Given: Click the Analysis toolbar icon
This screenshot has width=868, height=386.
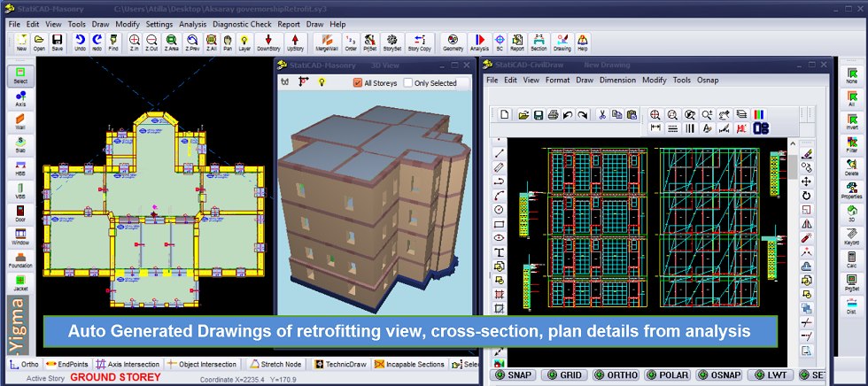Looking at the screenshot, I should click(x=479, y=42).
